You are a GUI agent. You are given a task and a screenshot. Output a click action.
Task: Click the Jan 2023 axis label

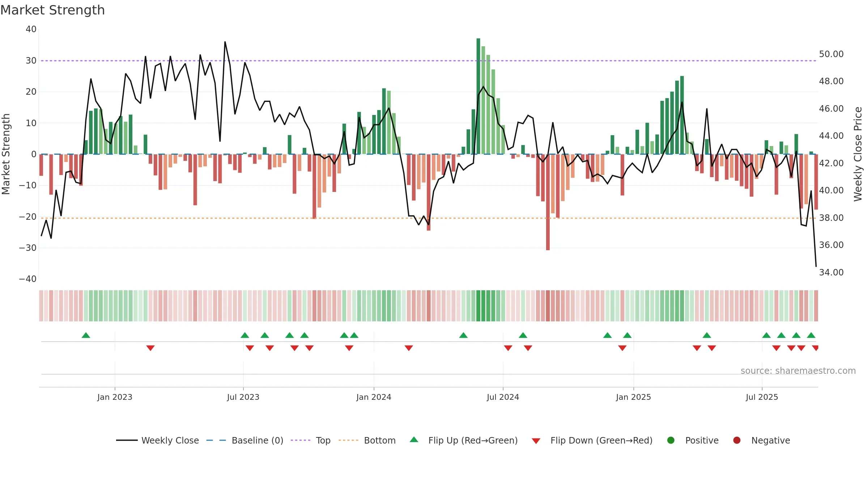(115, 397)
